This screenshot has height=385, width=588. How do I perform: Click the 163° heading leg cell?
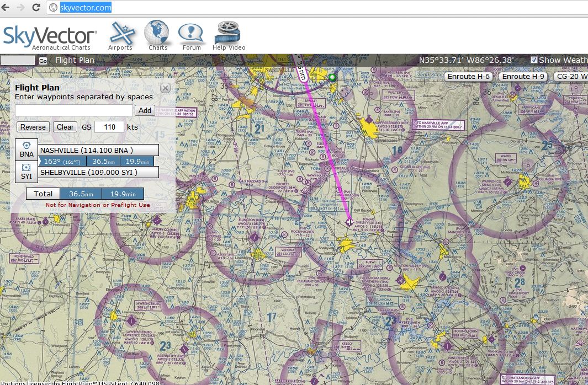click(x=62, y=162)
